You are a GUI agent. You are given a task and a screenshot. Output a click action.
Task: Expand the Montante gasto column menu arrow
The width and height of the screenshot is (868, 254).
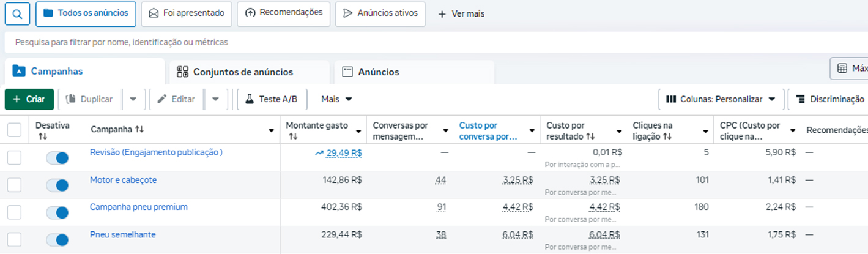(x=358, y=130)
